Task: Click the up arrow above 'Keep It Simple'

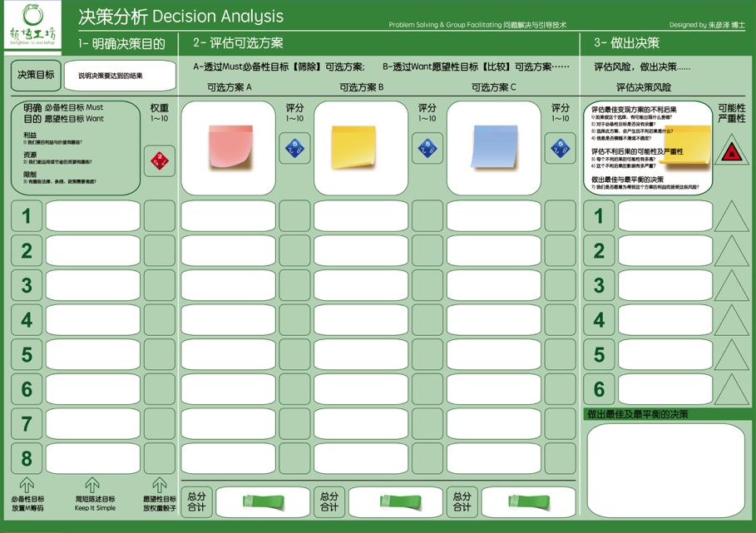Action: 92,485
